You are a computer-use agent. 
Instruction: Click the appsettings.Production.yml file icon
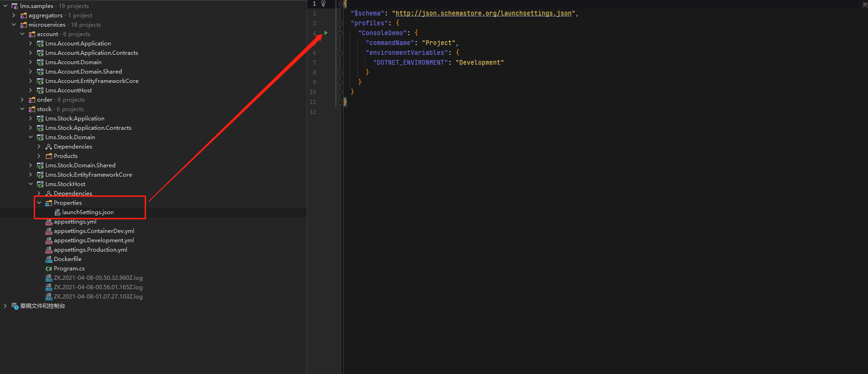(49, 250)
